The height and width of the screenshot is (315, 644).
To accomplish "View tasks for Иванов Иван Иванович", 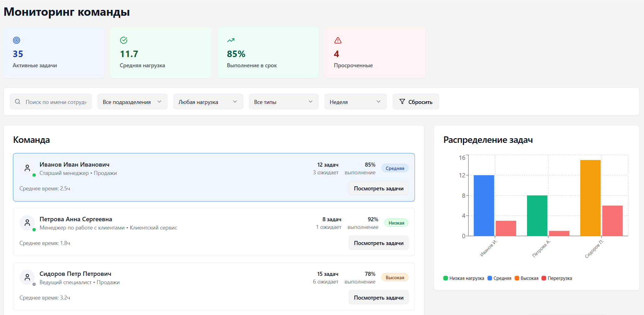I will (x=378, y=189).
